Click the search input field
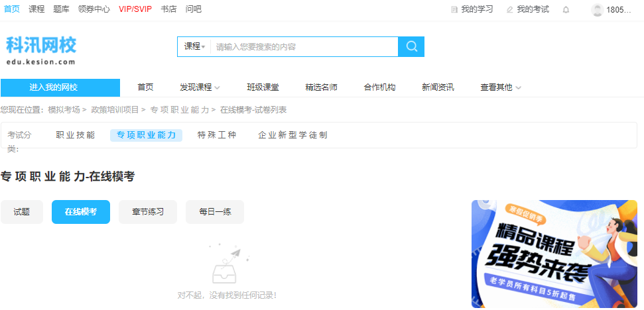644x310 pixels. coord(304,46)
